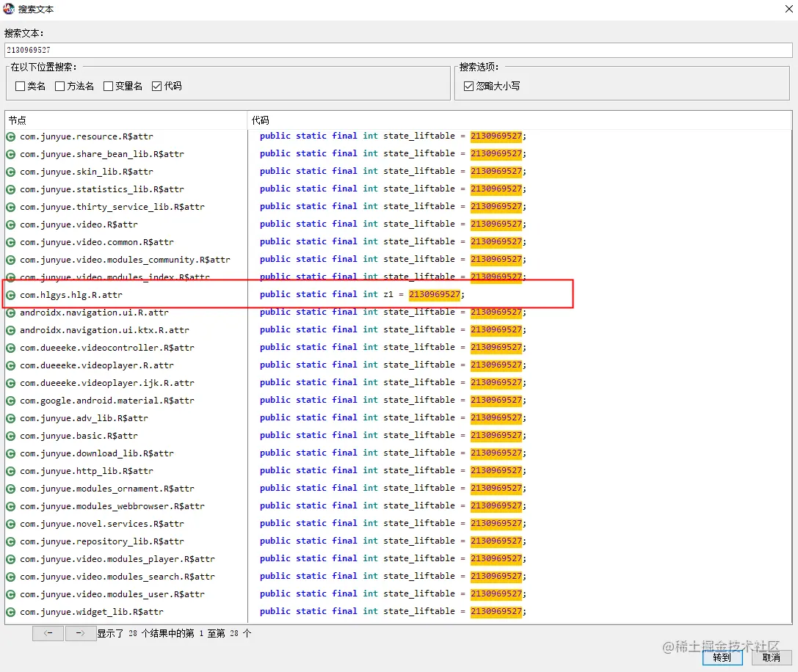This screenshot has width=798, height=672.
Task: Click class icon beside androidx.navigation.ui.R.attr
Action: [10, 313]
